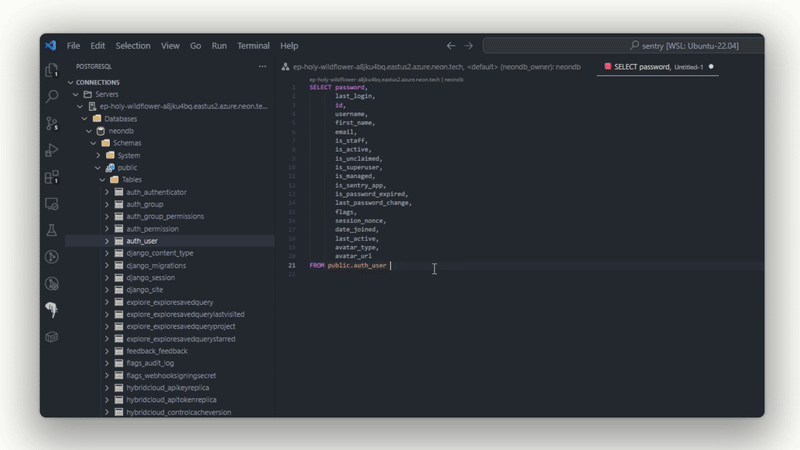Viewport: 800px width, 450px height.
Task: Expand the auth_group table node
Action: pos(107,204)
